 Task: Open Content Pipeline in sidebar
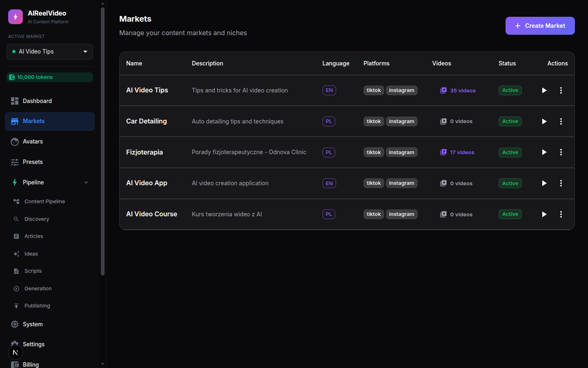pos(44,201)
